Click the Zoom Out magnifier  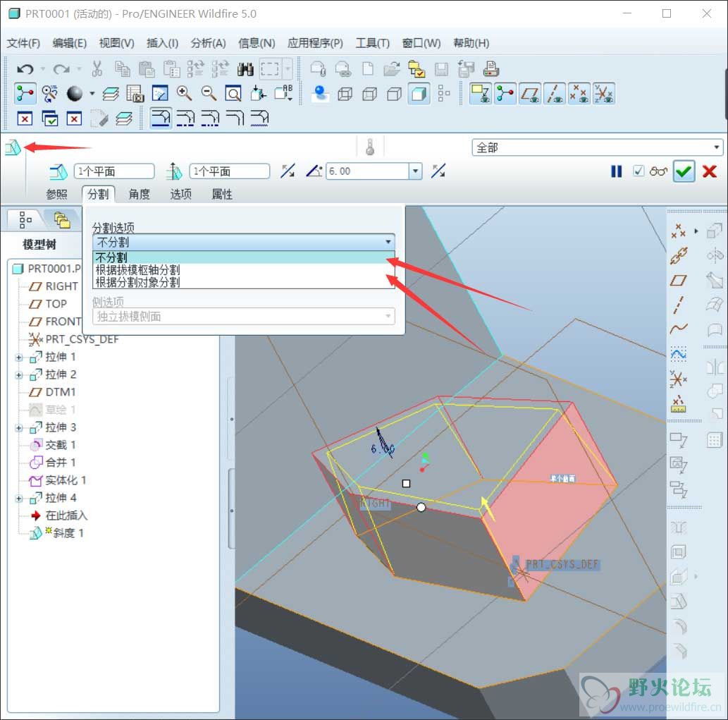tap(209, 94)
